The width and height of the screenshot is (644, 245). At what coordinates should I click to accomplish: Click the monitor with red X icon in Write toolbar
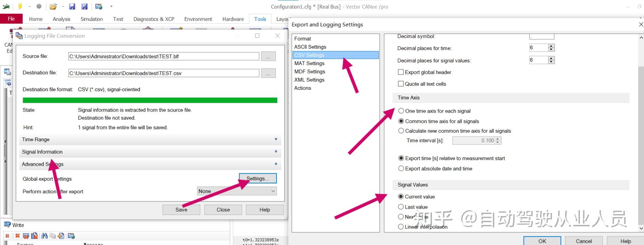pos(26,236)
